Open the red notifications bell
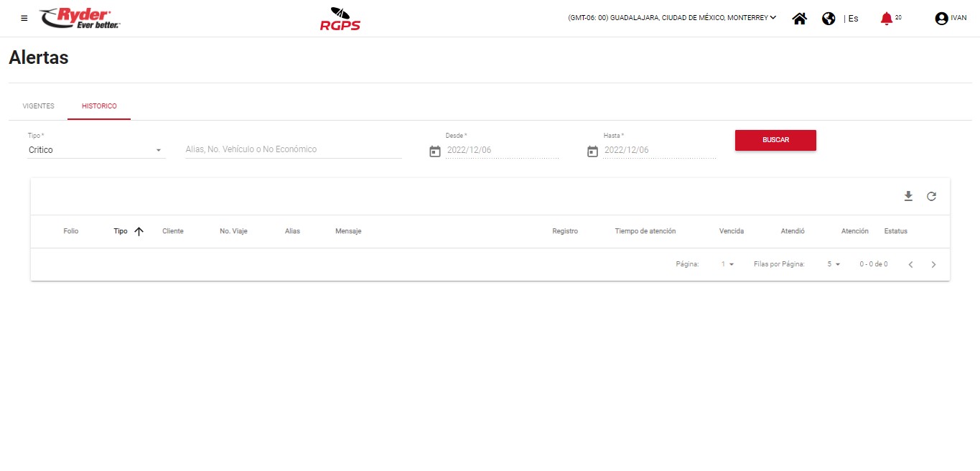The width and height of the screenshot is (980, 471). (x=887, y=19)
